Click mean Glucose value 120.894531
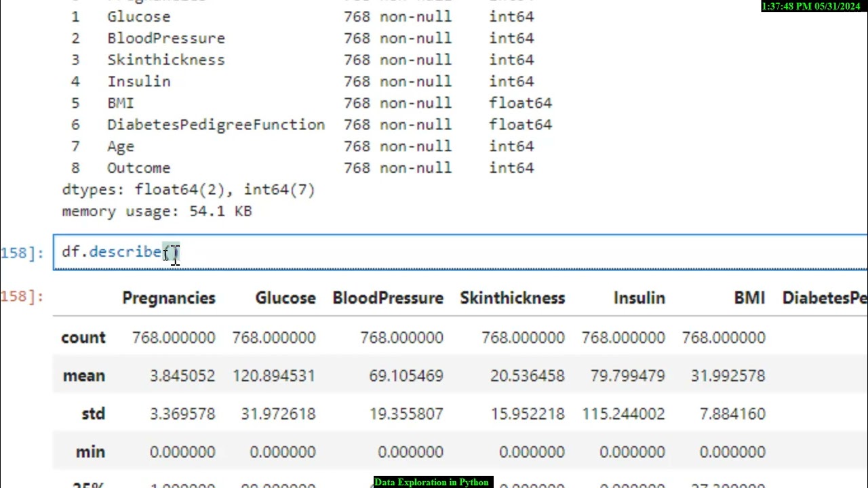 274,375
